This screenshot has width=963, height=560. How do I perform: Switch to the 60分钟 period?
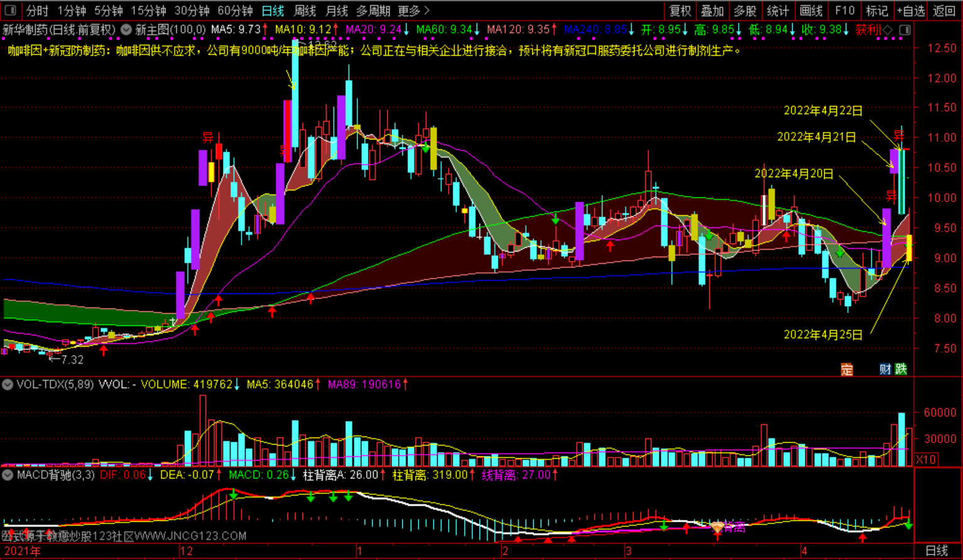click(235, 11)
